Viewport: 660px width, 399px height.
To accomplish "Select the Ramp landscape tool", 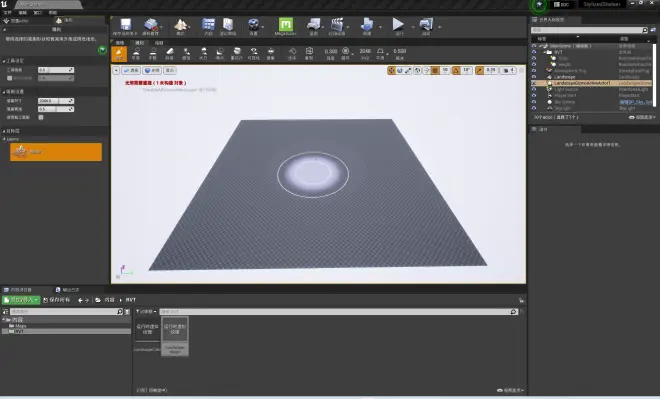I will [x=170, y=53].
